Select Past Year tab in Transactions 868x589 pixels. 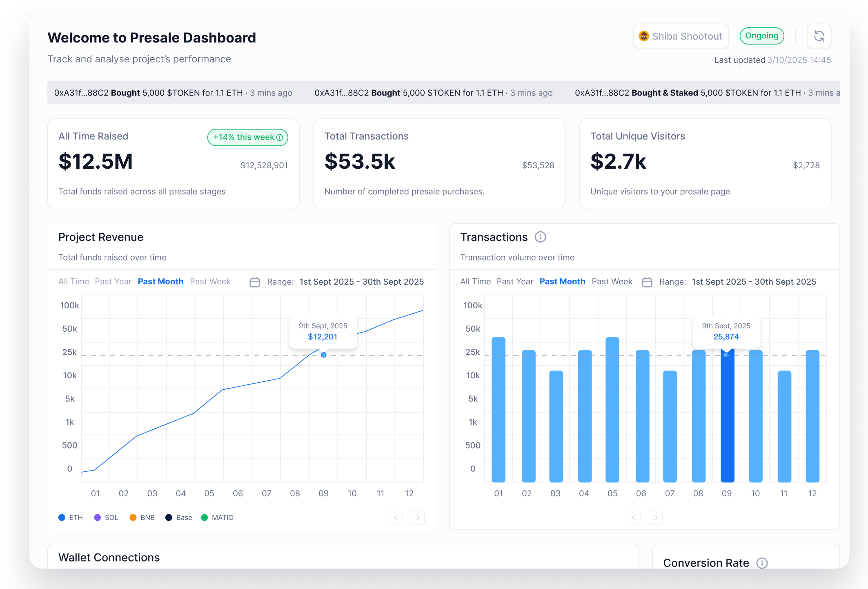515,281
